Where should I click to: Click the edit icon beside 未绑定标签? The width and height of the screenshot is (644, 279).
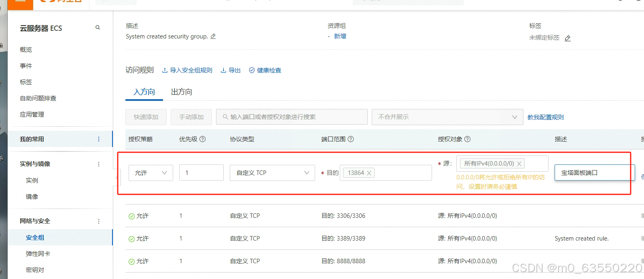568,38
